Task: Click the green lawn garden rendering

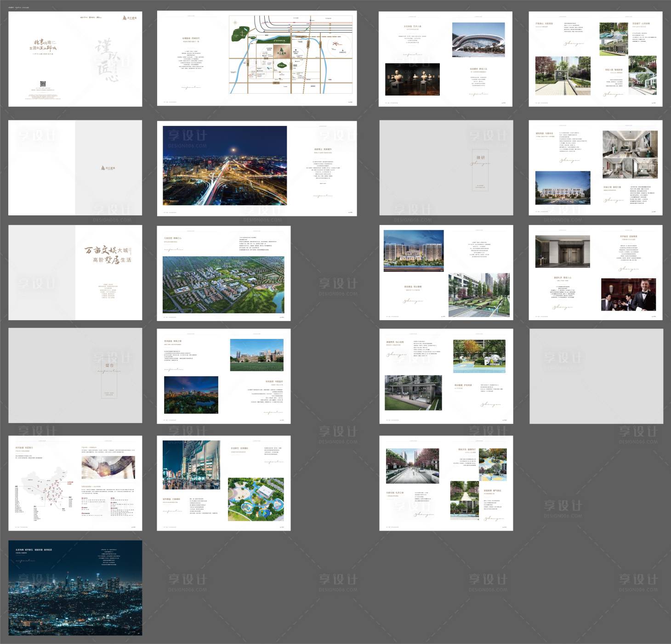Action: (x=479, y=295)
